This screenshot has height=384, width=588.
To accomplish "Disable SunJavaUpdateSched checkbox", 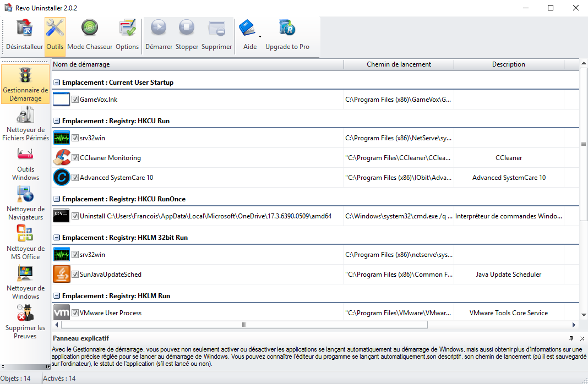I will (75, 274).
